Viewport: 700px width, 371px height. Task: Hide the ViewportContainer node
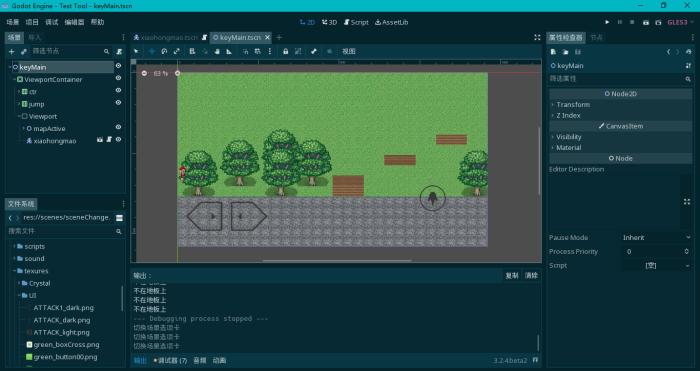(x=118, y=78)
